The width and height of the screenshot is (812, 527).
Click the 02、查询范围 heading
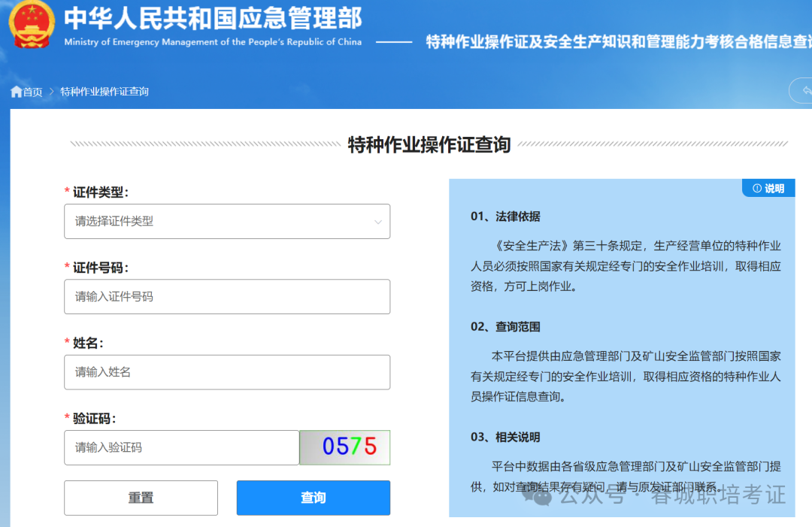[x=505, y=327]
